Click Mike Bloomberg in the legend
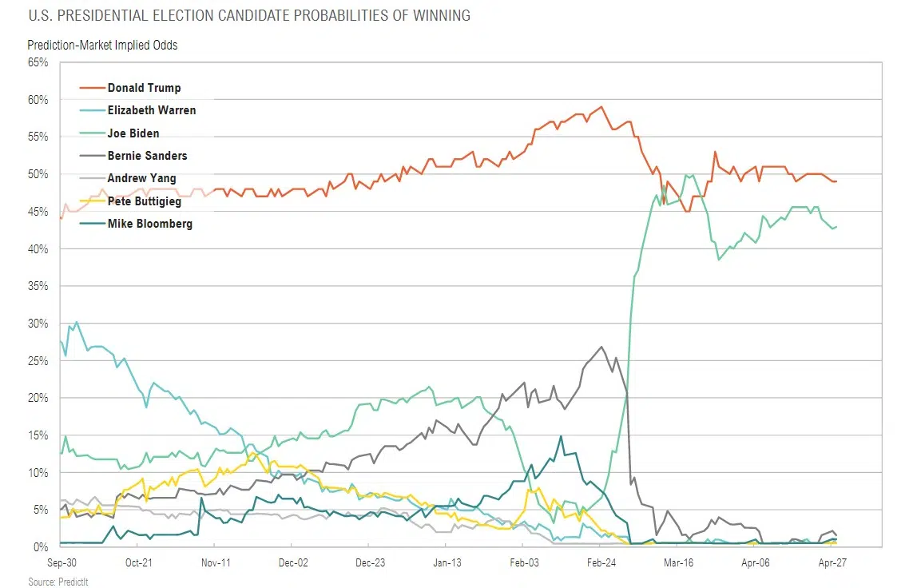Image resolution: width=913 pixels, height=588 pixels. tap(149, 224)
